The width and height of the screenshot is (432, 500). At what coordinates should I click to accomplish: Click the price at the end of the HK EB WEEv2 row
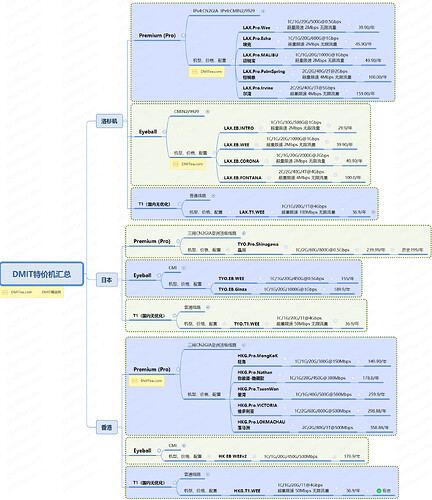(352, 456)
